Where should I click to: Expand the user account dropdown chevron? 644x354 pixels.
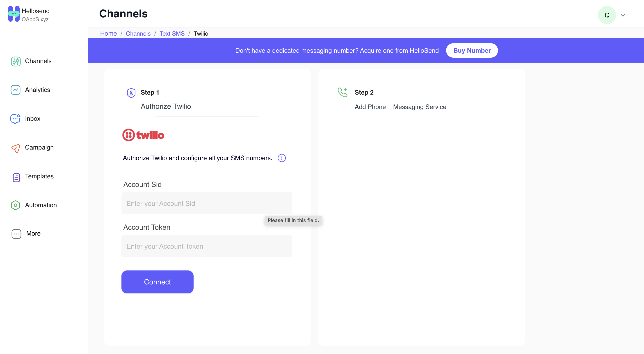point(623,15)
